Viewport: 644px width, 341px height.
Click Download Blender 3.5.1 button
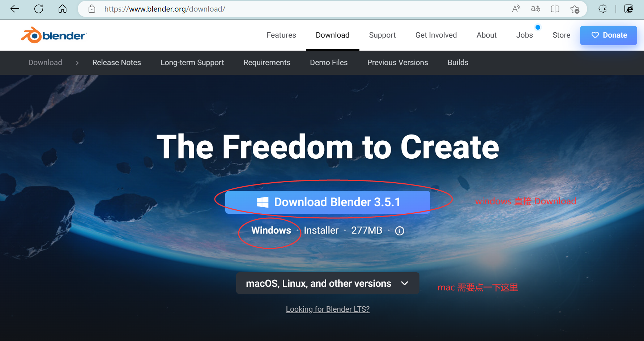tap(328, 202)
